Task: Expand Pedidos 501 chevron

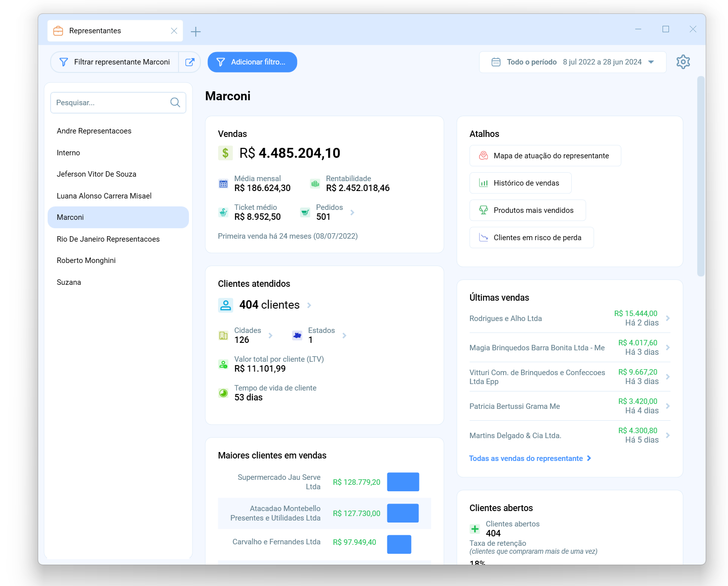Action: (352, 212)
